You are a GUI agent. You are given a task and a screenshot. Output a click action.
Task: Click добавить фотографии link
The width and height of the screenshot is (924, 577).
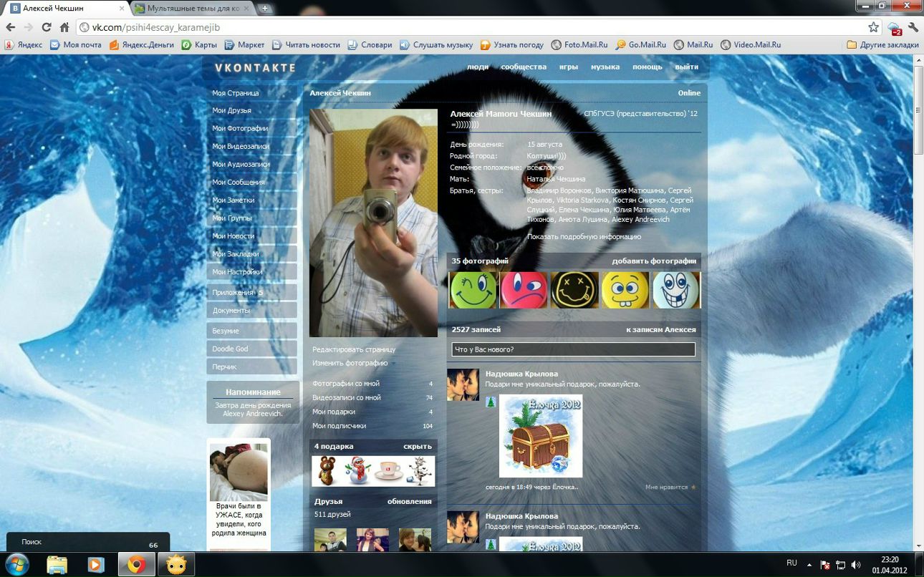(653, 261)
